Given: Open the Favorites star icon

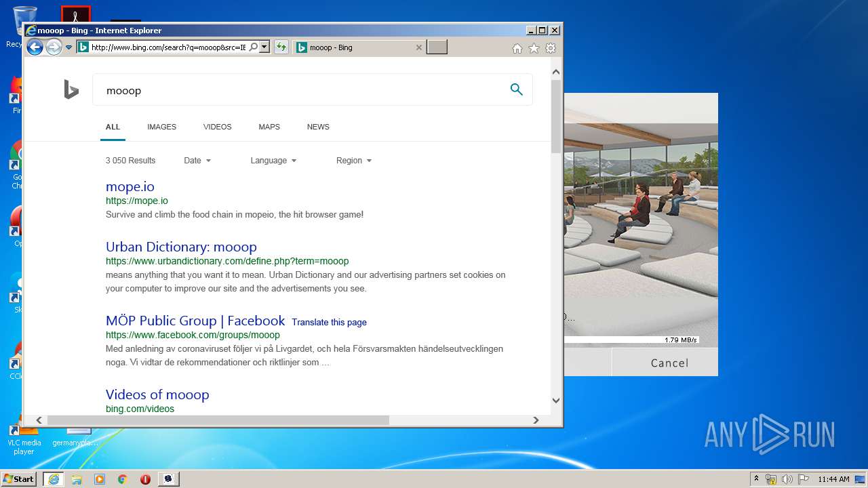Looking at the screenshot, I should tap(534, 48).
